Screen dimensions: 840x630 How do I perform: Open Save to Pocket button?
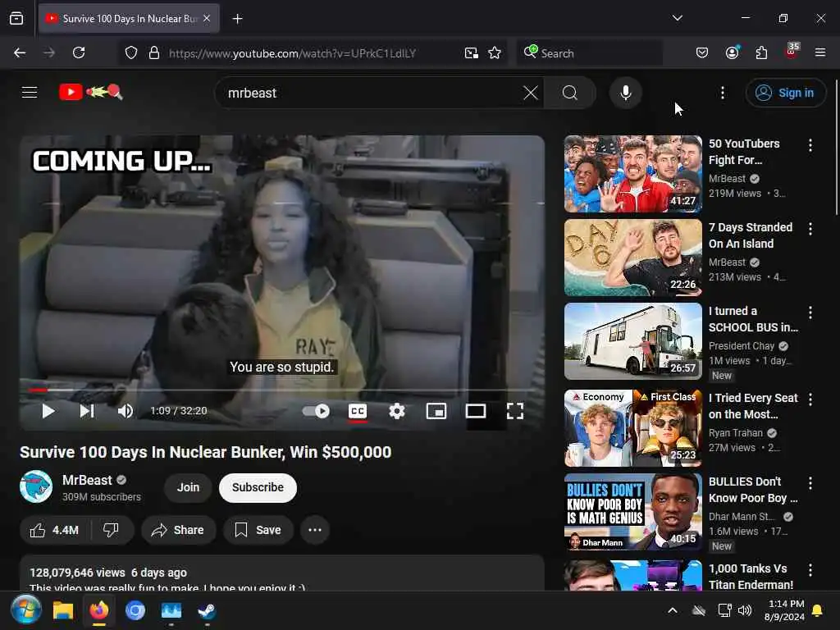(702, 52)
